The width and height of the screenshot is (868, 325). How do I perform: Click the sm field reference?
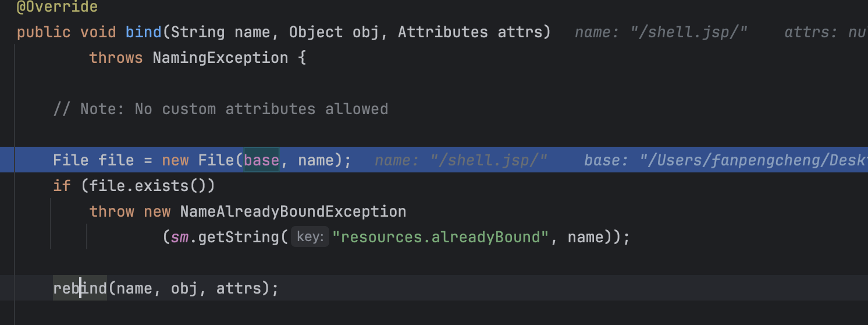click(x=180, y=237)
